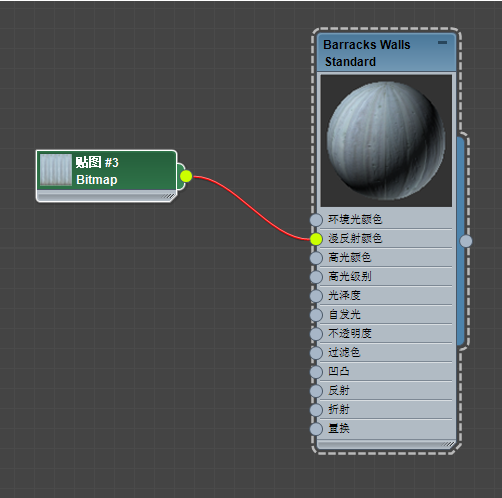
Task: Select the 反射 slot label
Action: [x=339, y=390]
